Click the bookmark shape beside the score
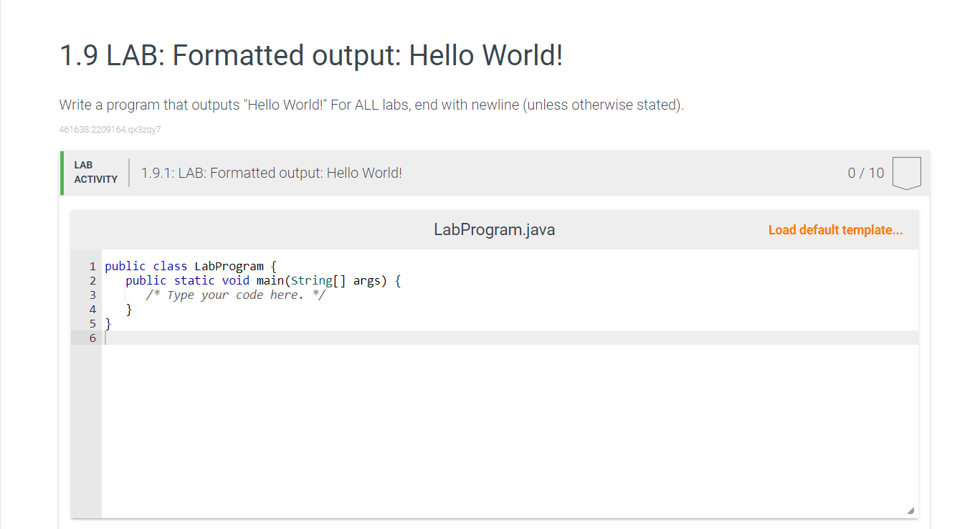The image size is (980, 529). (905, 172)
